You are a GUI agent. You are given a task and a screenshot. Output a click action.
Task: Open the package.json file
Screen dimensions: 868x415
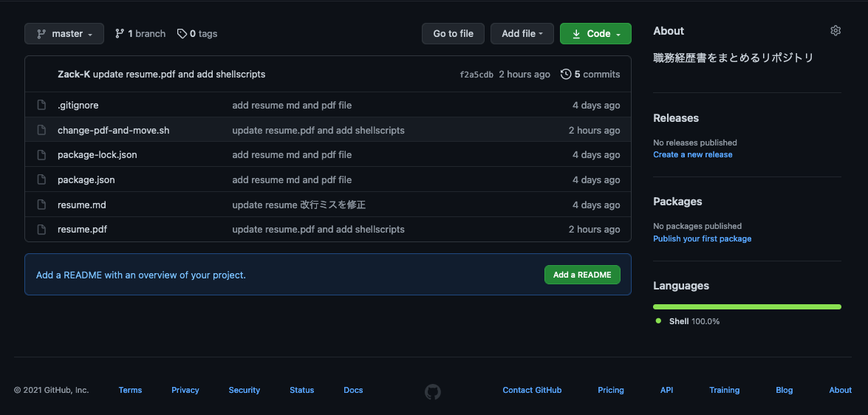[86, 180]
